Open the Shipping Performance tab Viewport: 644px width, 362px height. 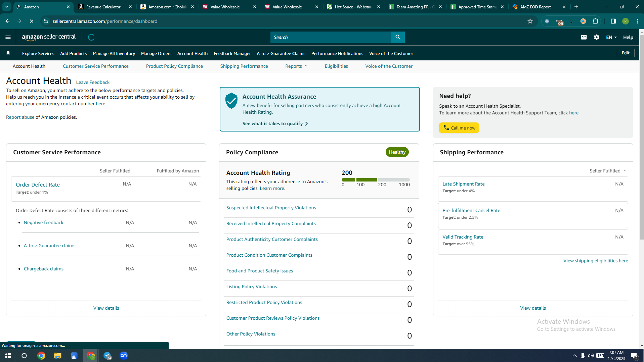click(244, 66)
